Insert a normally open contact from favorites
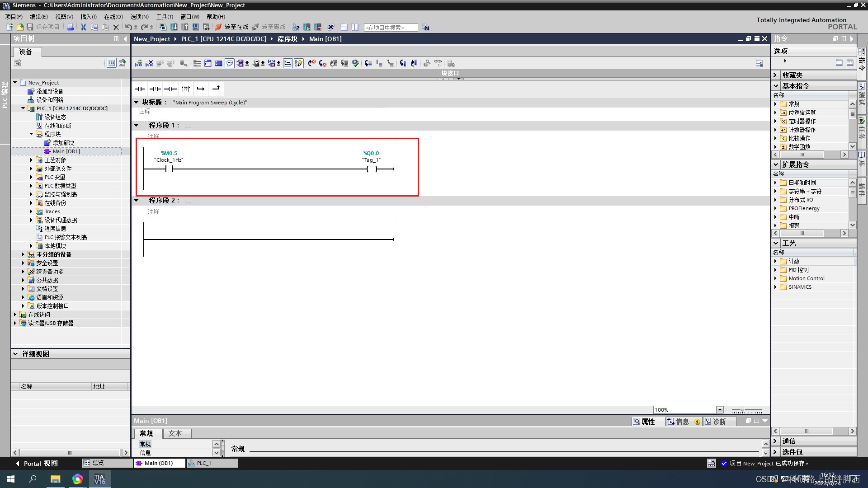Screen dimensions: 868x488 click(140, 89)
